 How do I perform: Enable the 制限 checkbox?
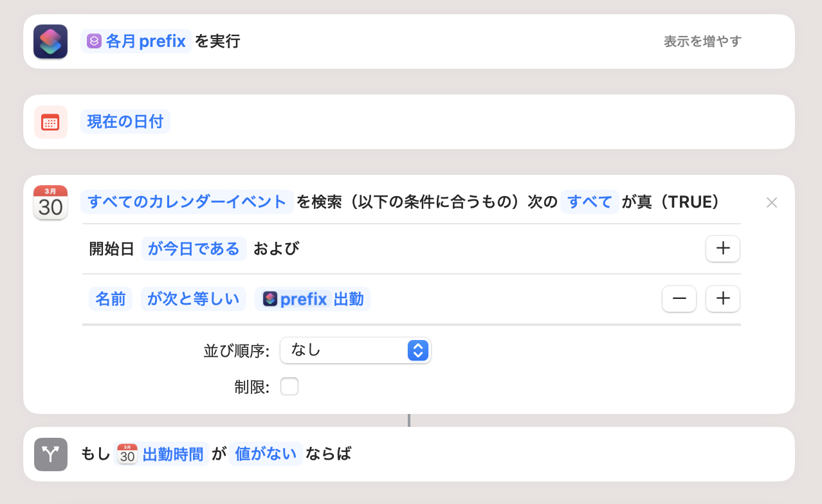(289, 386)
